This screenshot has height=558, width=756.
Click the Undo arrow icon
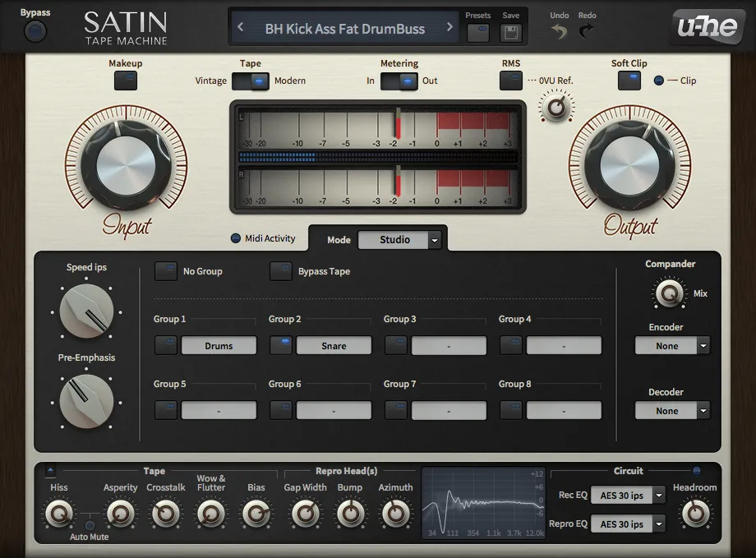(x=559, y=32)
